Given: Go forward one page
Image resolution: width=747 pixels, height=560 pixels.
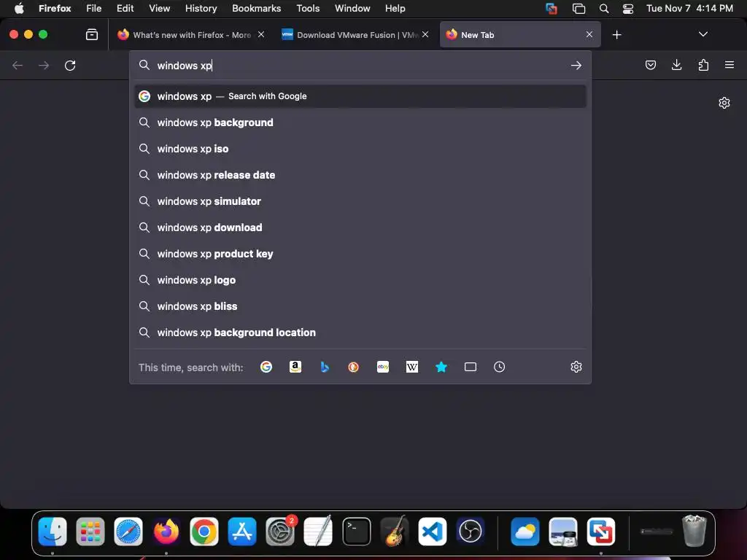Looking at the screenshot, I should tap(44, 65).
